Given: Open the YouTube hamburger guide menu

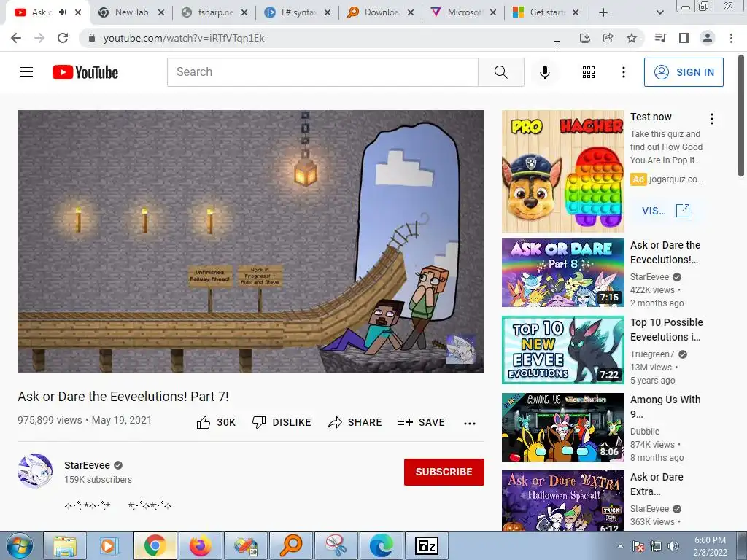Looking at the screenshot, I should coord(26,72).
